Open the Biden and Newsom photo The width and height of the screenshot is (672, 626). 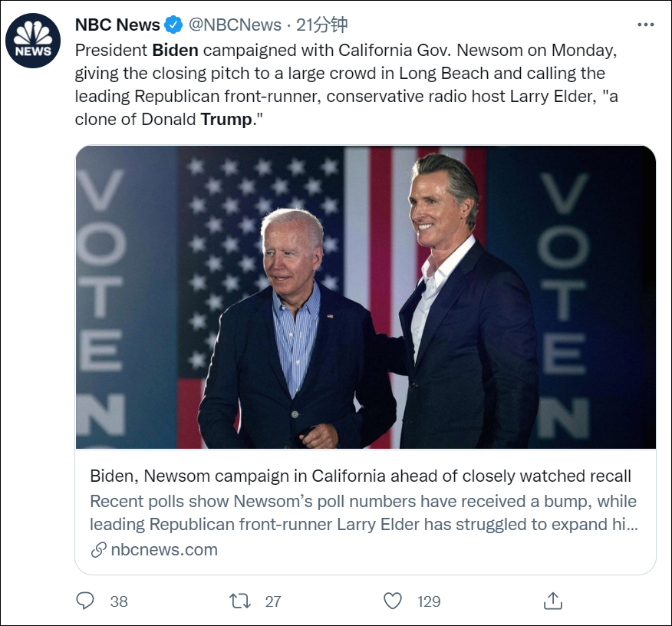pos(365,297)
